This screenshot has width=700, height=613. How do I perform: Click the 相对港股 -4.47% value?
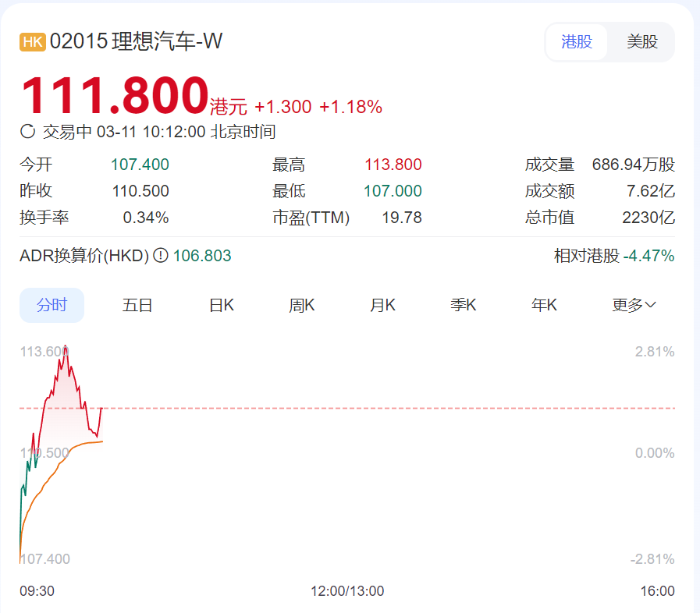[648, 256]
